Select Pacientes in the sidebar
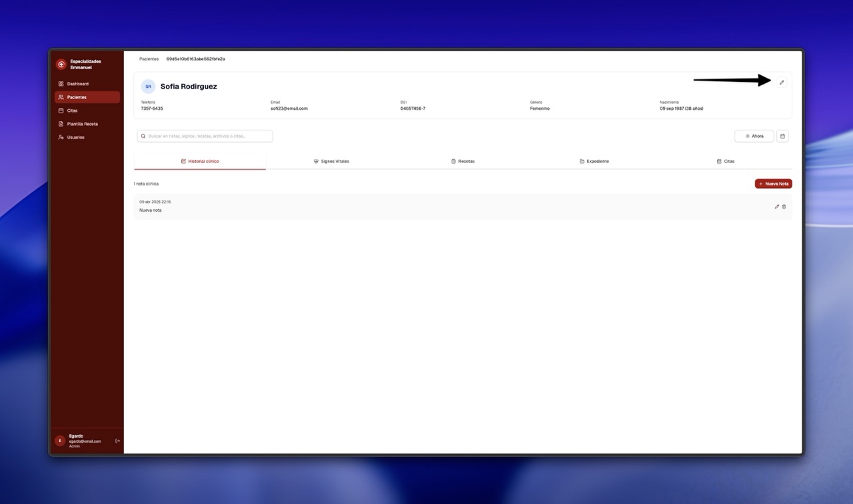The height and width of the screenshot is (504, 853). 77,97
